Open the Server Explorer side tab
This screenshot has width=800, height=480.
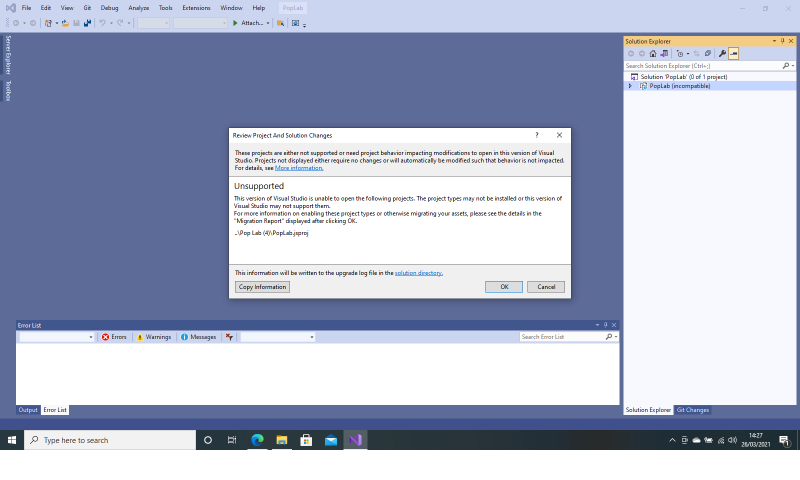pos(8,55)
